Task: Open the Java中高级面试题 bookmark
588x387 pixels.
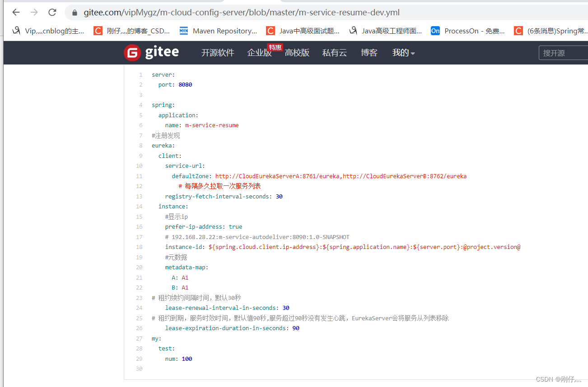Action: (x=303, y=31)
